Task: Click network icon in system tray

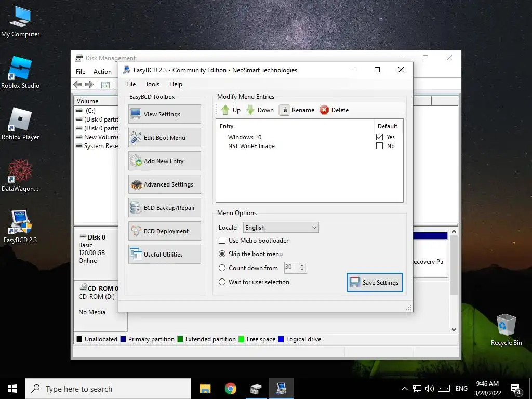Action: click(417, 389)
